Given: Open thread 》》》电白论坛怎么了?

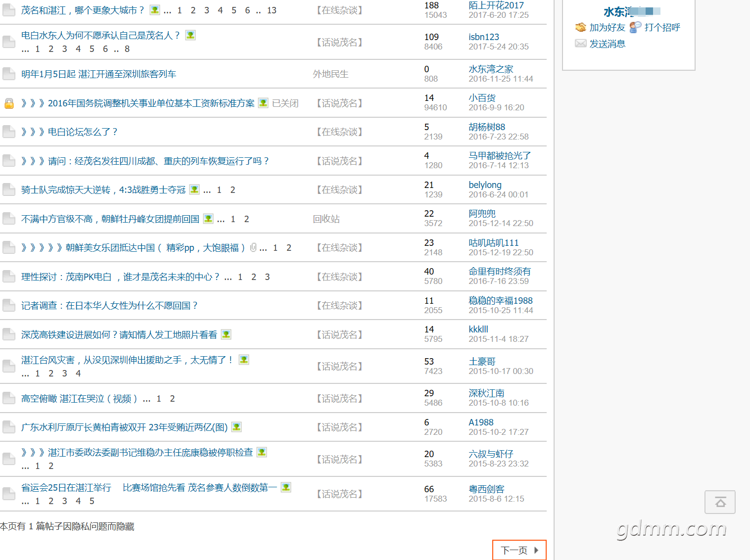Looking at the screenshot, I should pos(69,132).
